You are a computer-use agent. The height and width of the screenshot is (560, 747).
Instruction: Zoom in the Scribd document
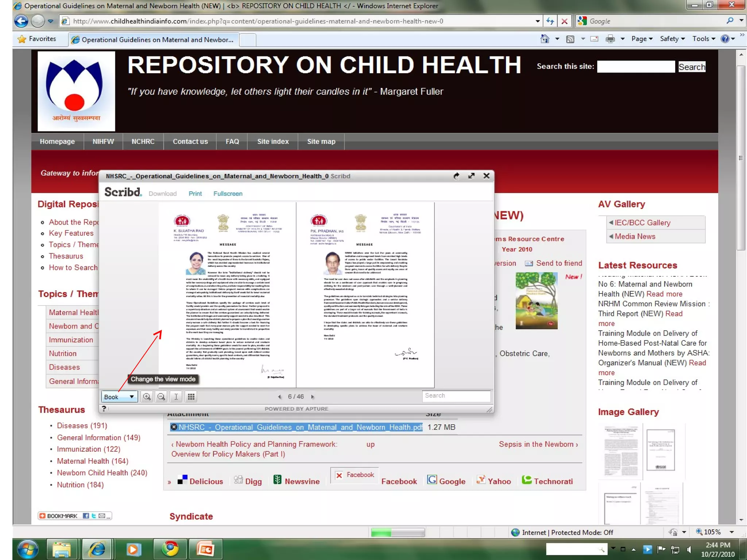click(147, 397)
